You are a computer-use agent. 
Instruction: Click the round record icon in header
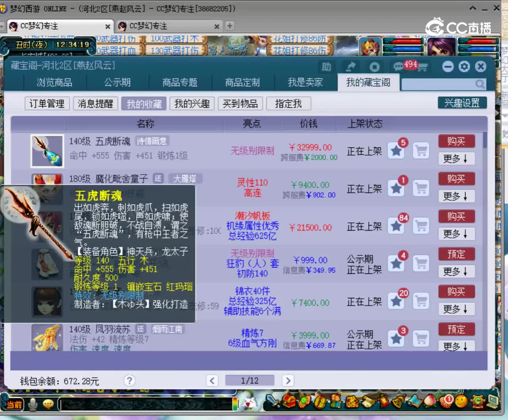click(374, 67)
